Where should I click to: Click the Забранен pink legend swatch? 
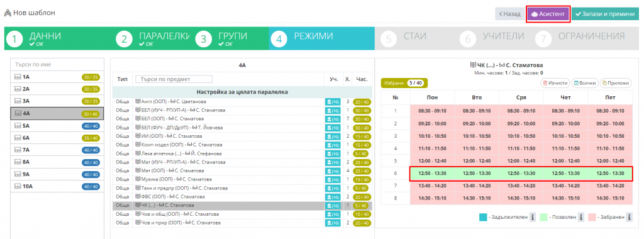tap(592, 217)
